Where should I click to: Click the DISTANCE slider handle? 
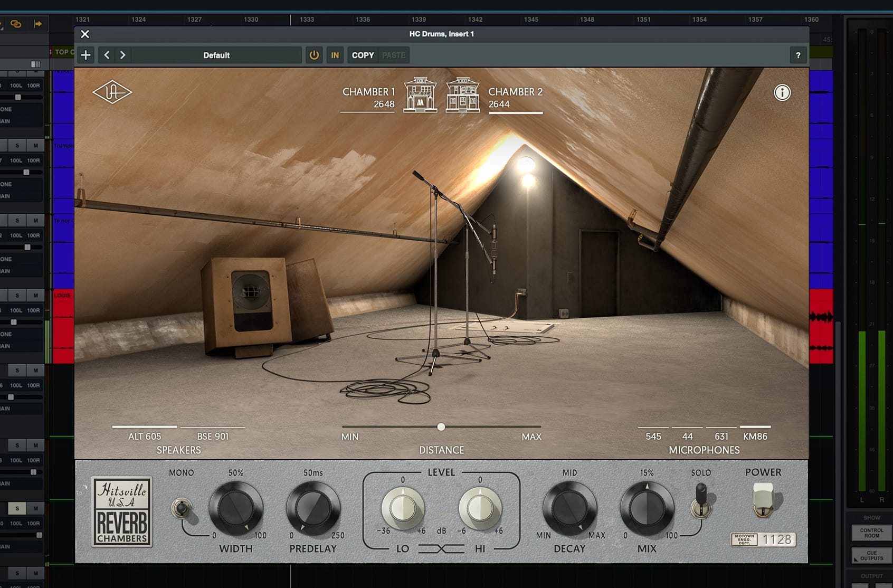[x=441, y=426]
